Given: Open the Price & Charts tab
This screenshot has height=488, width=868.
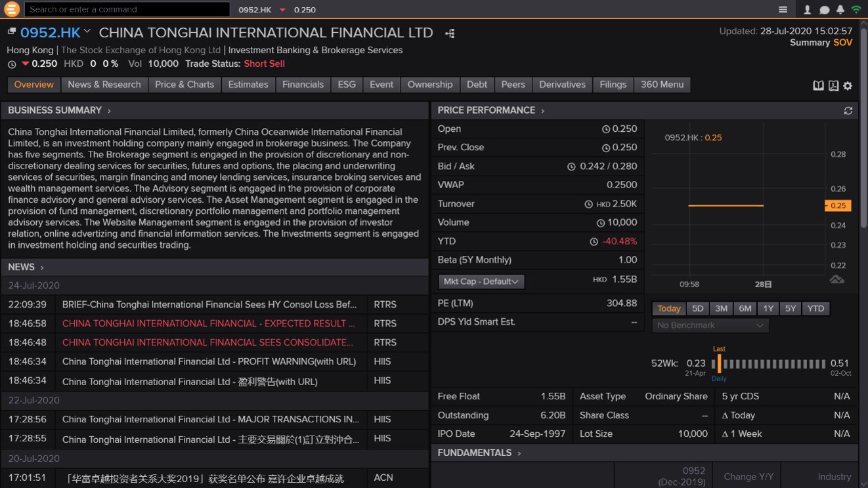Looking at the screenshot, I should pos(184,85).
